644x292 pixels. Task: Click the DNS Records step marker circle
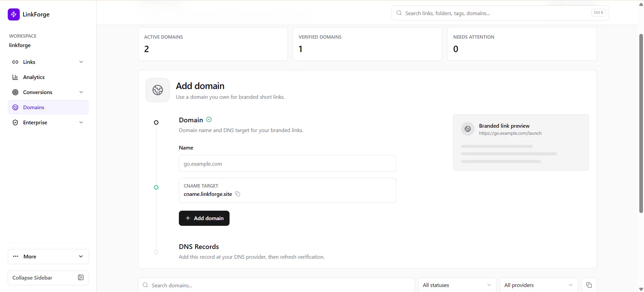click(x=156, y=252)
